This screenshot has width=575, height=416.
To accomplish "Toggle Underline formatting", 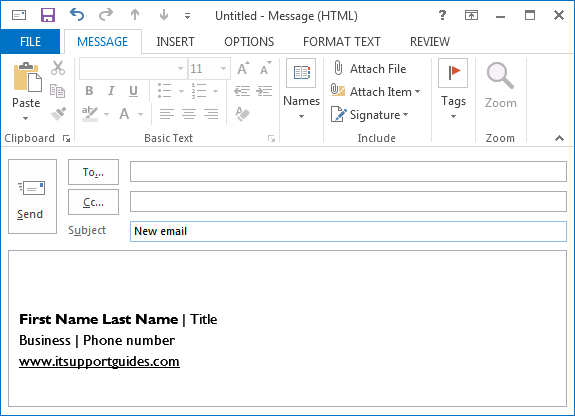I will [x=133, y=91].
